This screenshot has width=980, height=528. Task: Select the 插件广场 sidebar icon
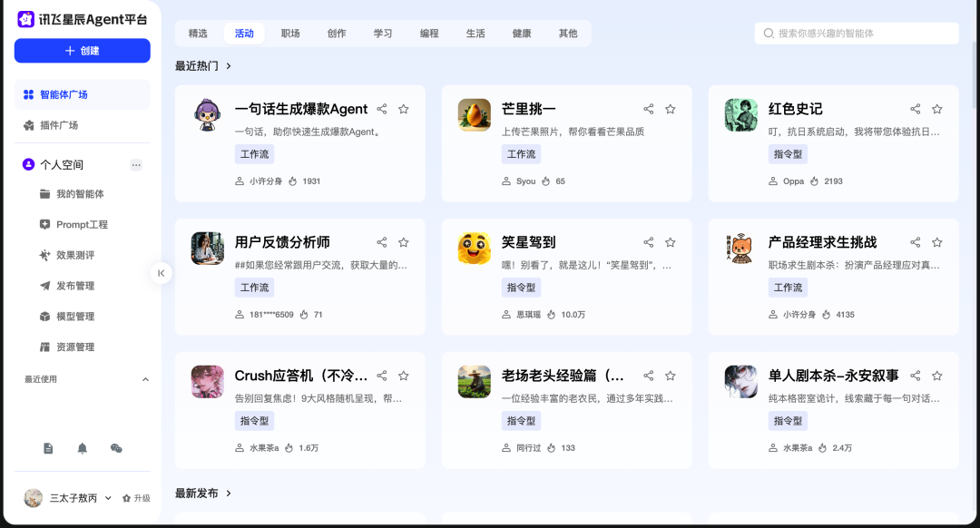(27, 125)
